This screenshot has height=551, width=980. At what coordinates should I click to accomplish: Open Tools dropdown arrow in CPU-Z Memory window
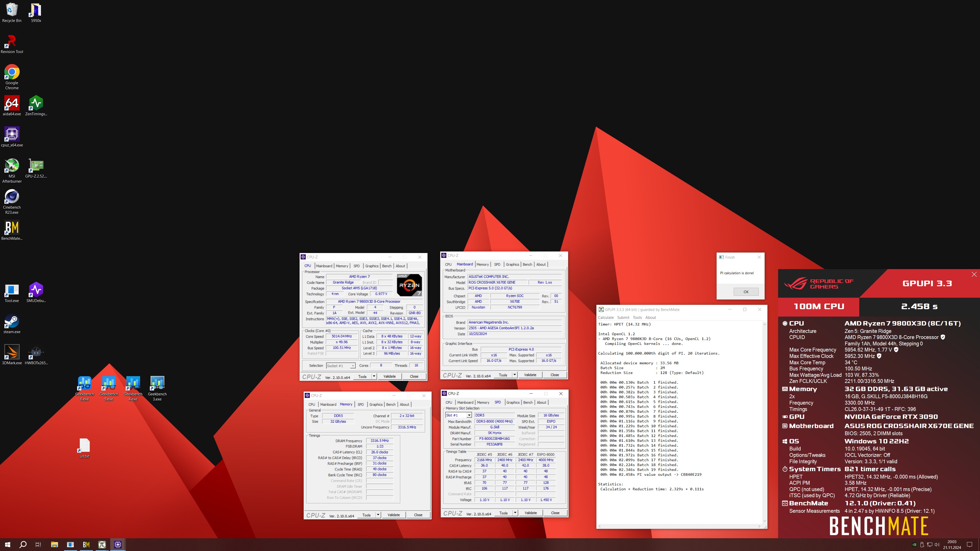(378, 515)
